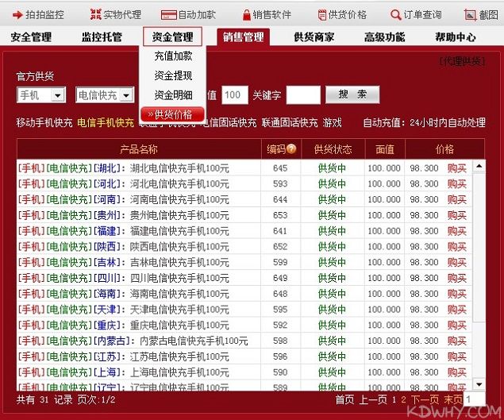The height and width of the screenshot is (420, 504).
Task: Open the 销售管理 tab
Action: 243,37
